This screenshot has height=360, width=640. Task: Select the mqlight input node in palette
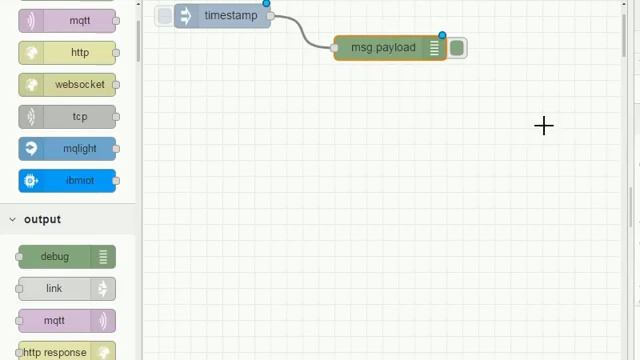tap(67, 149)
